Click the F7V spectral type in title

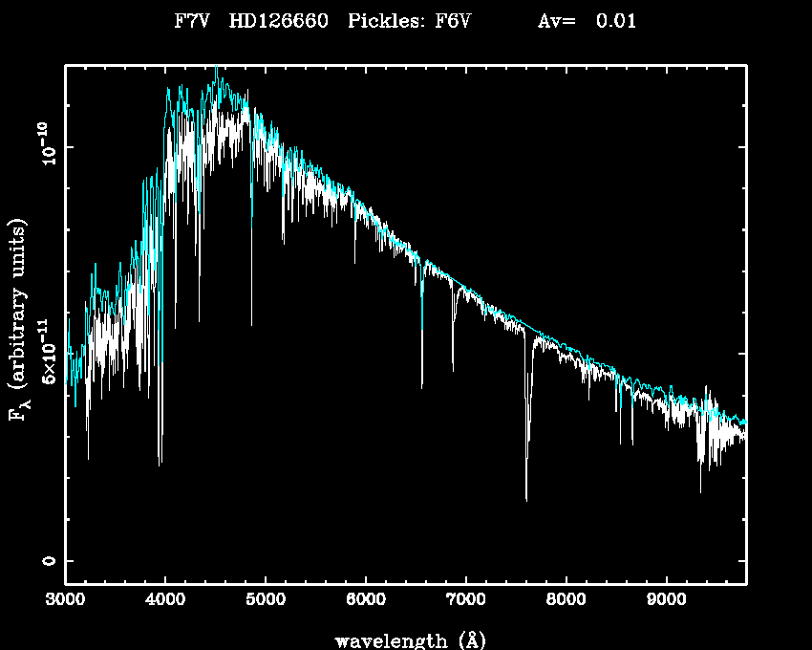coord(191,22)
